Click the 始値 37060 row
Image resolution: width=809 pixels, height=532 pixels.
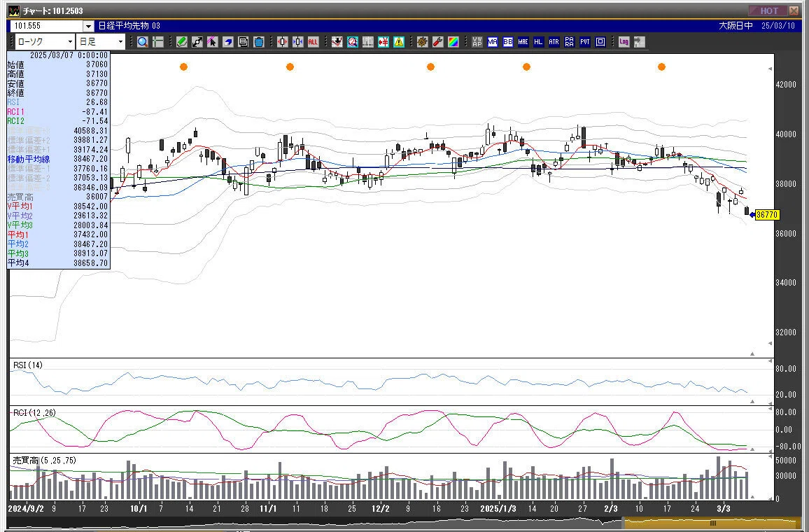pos(58,65)
